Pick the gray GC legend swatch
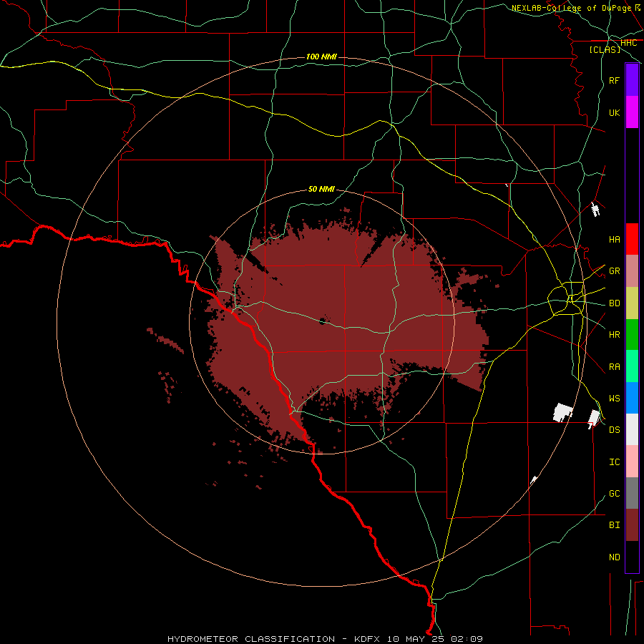The width and height of the screenshot is (644, 644). pos(632,493)
